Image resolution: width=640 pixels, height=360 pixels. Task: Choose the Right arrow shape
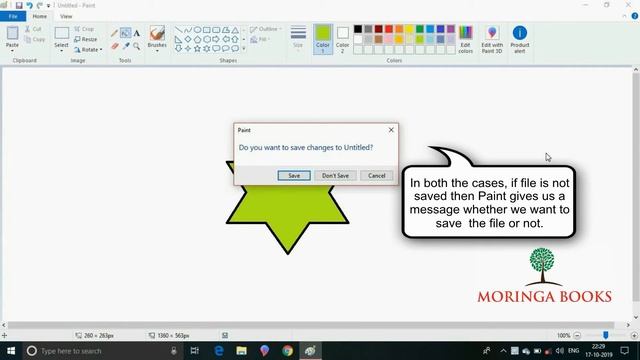tap(216, 39)
